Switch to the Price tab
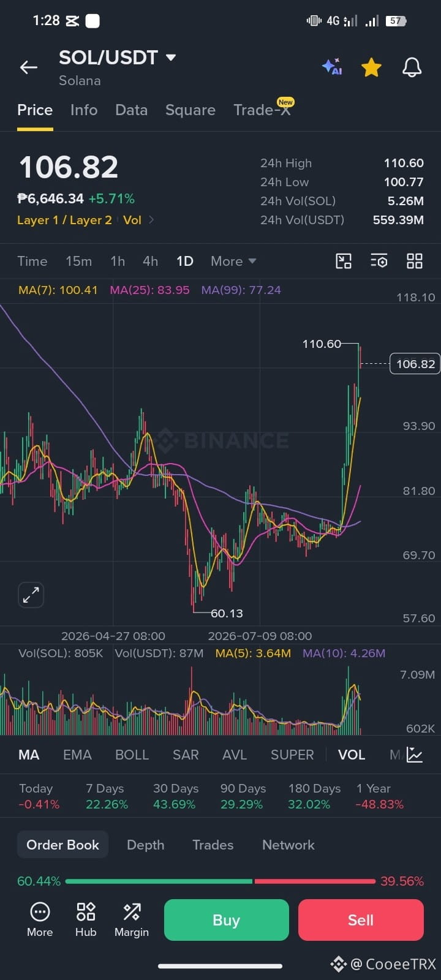This screenshot has height=980, width=441. [x=35, y=110]
